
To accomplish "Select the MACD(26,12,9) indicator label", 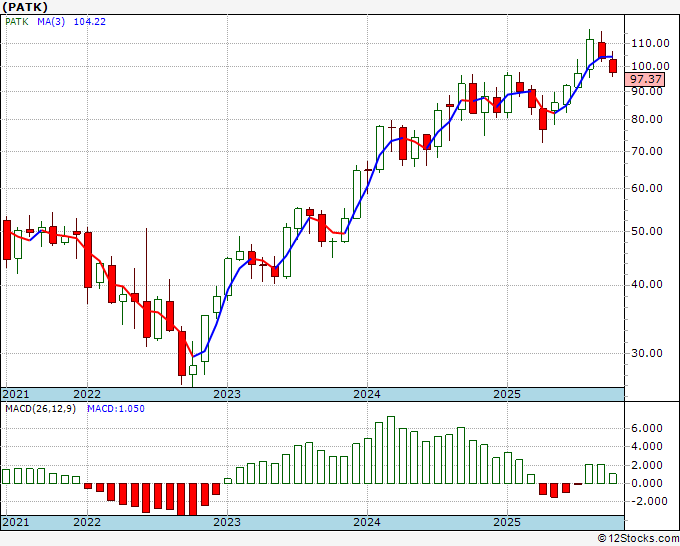I will tap(40, 409).
